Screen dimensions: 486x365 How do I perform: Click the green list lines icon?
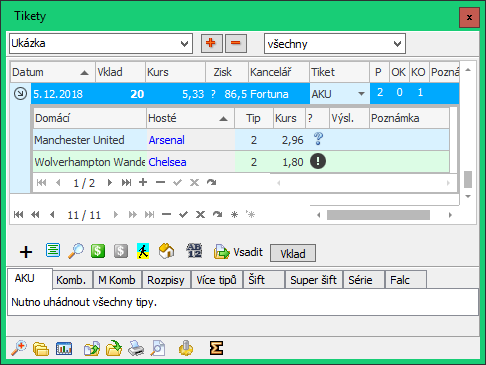point(53,250)
